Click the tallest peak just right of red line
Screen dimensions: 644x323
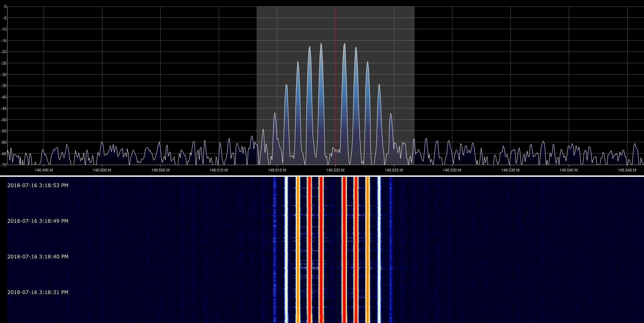pos(344,45)
